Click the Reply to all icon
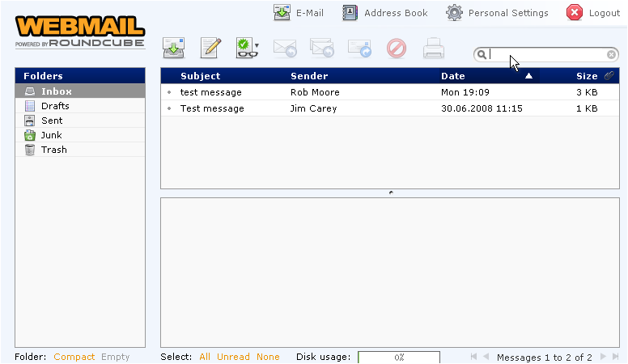The image size is (628, 364). [x=322, y=48]
